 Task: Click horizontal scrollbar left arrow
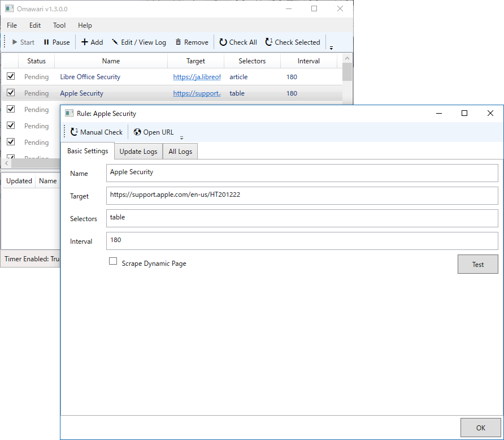point(6,163)
